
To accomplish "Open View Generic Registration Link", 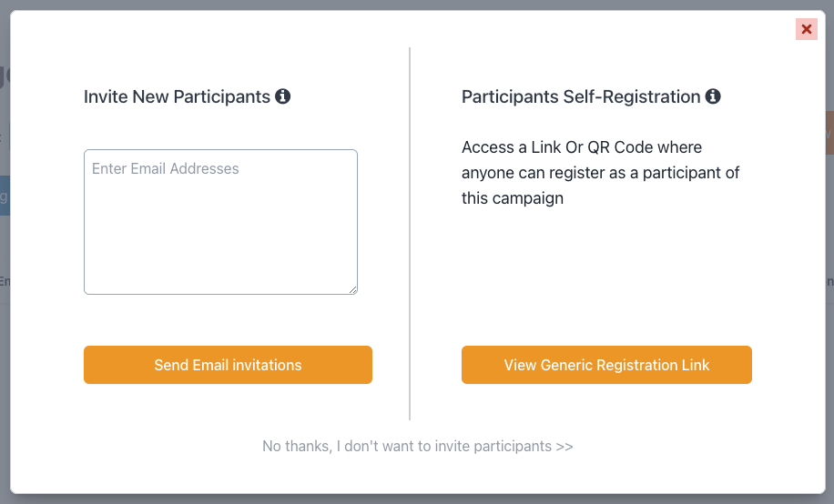I will (x=606, y=365).
